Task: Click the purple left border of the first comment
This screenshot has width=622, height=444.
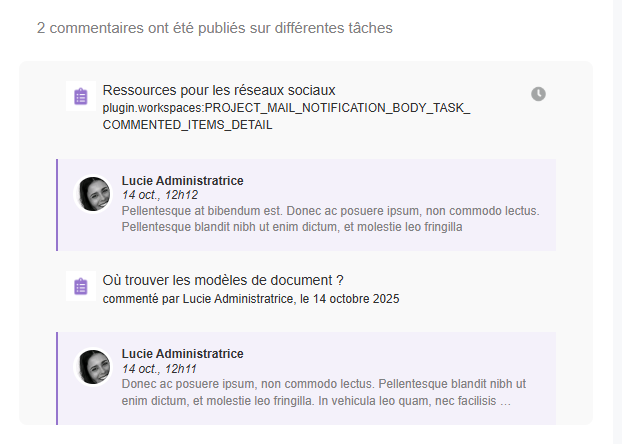Action: click(58, 205)
